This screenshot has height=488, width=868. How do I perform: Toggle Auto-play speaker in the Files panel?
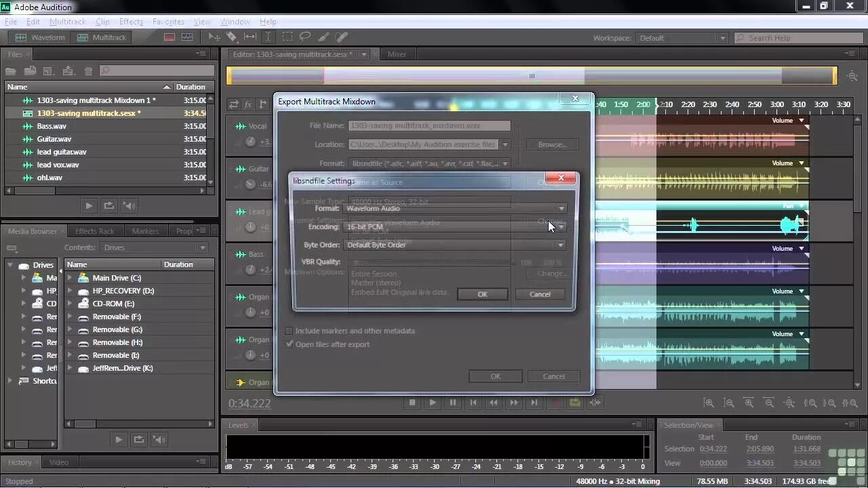pos(130,205)
